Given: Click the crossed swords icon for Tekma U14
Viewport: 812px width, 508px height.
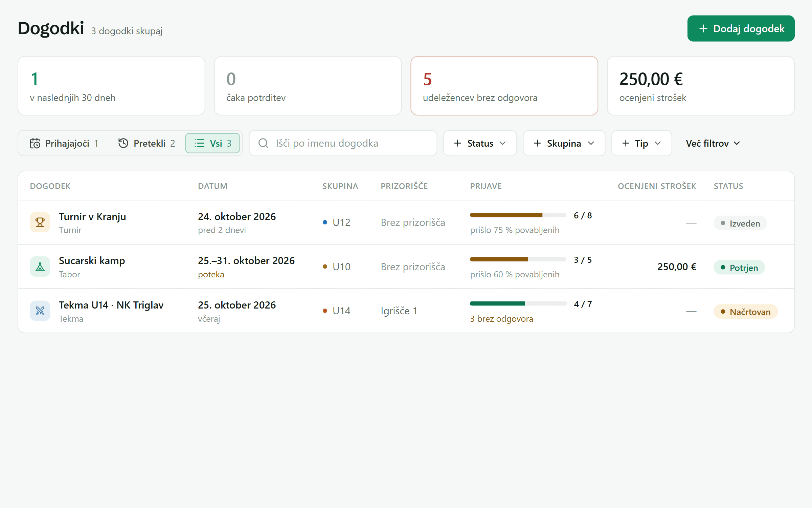Looking at the screenshot, I should (x=40, y=311).
